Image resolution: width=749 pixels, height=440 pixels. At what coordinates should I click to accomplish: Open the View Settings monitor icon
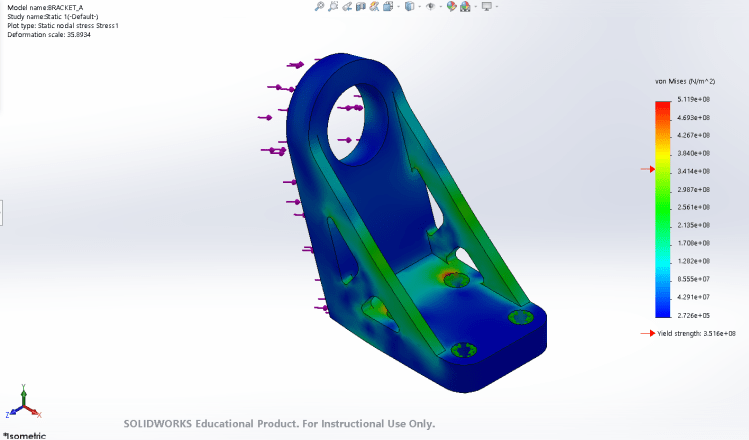point(486,6)
